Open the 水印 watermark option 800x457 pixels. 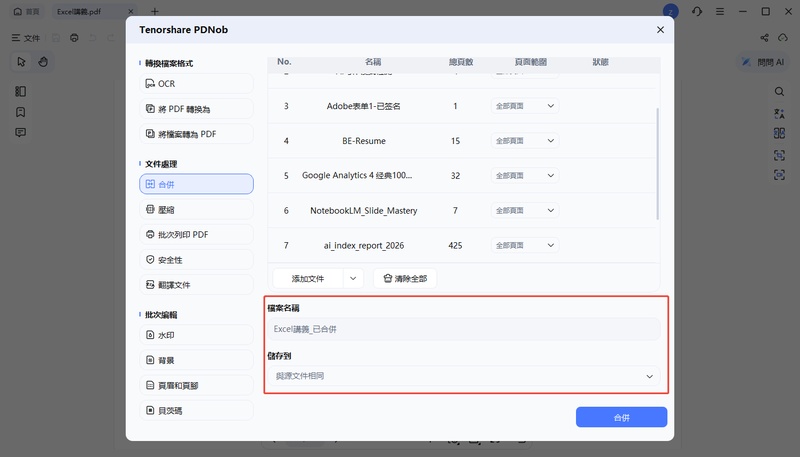coord(196,335)
